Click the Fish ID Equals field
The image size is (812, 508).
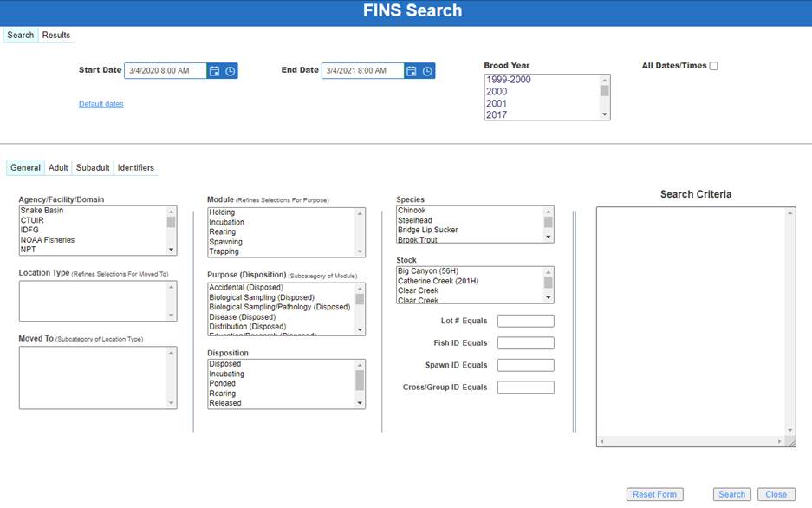click(x=525, y=343)
